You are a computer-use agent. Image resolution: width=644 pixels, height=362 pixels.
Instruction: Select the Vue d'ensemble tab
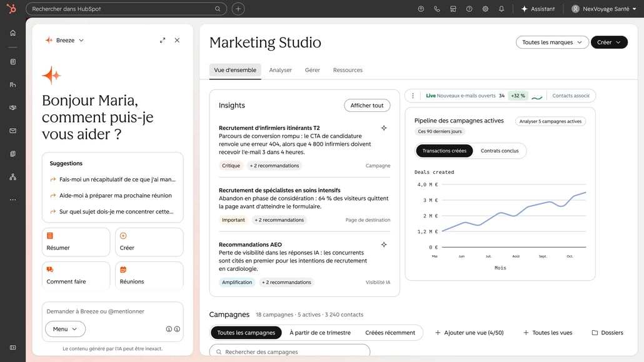(x=235, y=70)
